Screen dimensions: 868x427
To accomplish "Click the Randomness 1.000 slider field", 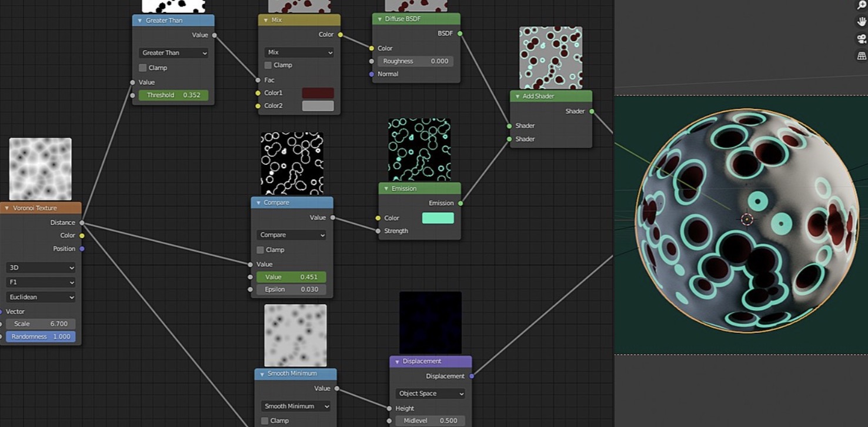I will pyautogui.click(x=41, y=337).
